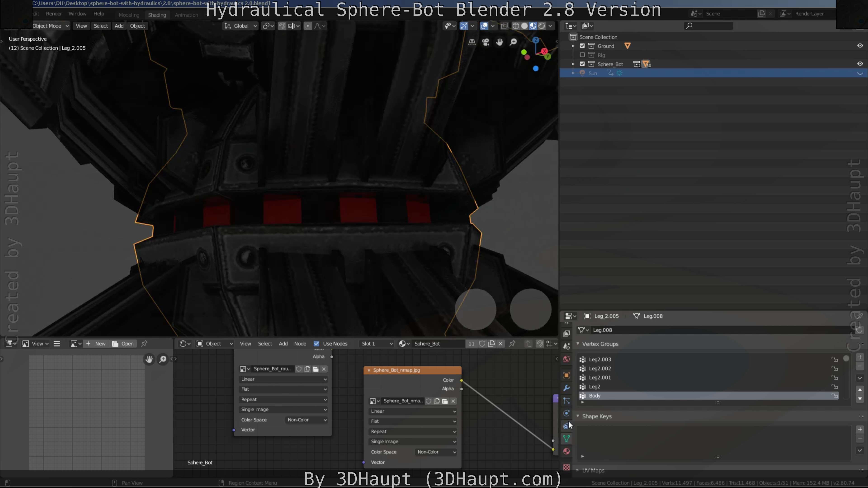The width and height of the screenshot is (868, 488).
Task: Open the Scene properties tab
Action: click(566, 346)
